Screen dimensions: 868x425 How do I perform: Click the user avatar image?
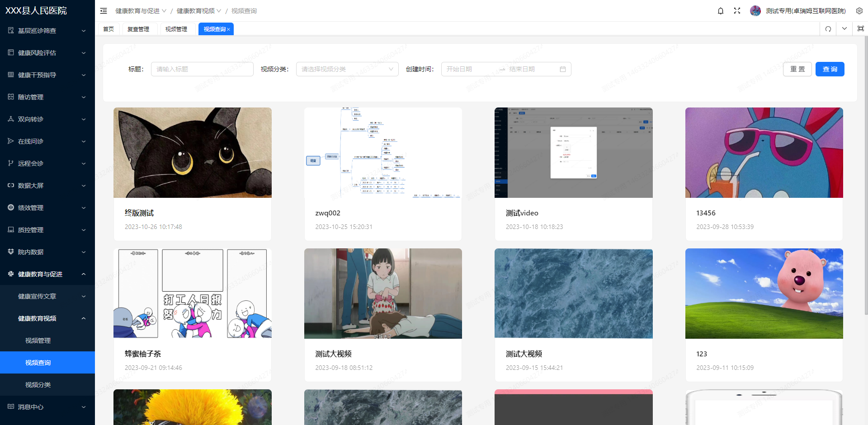755,11
